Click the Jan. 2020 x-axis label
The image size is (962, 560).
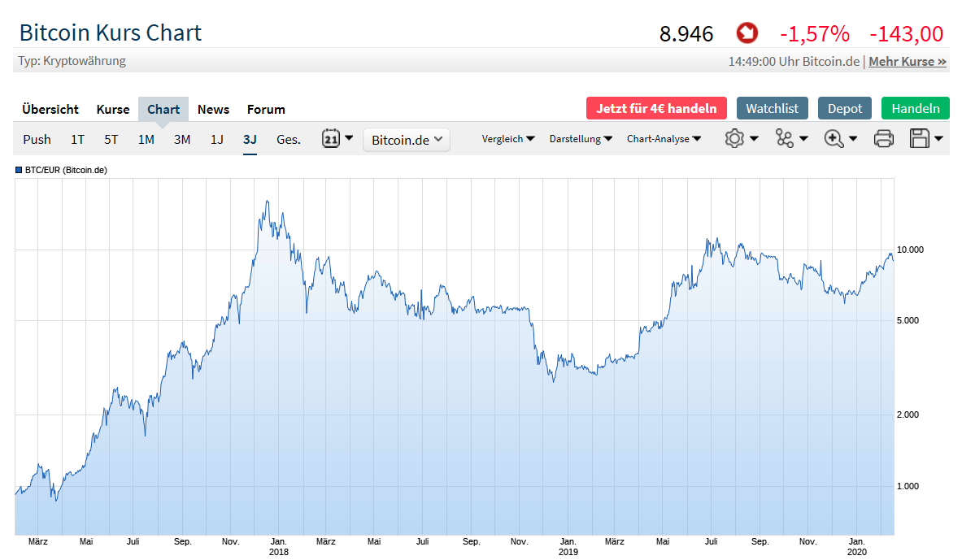click(x=857, y=546)
